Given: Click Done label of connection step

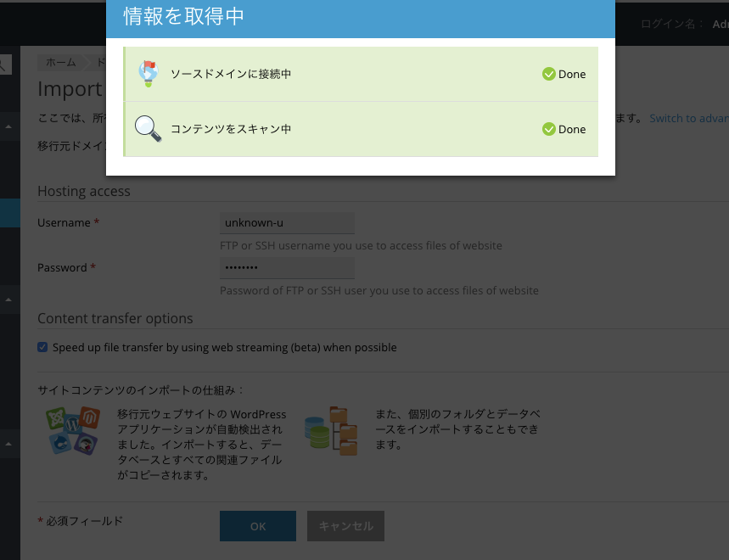Looking at the screenshot, I should click(572, 75).
